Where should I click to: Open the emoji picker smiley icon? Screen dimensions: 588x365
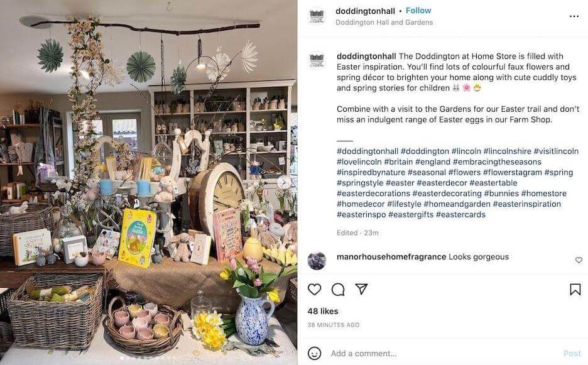tap(314, 353)
